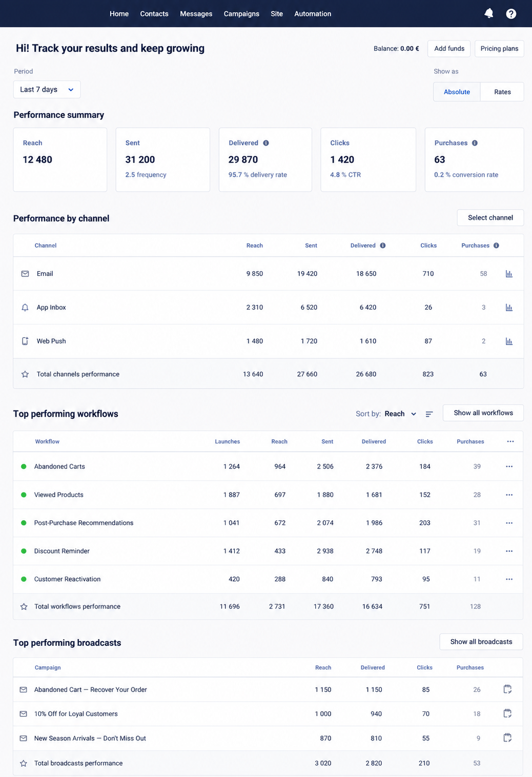Viewport: 532px width, 777px height.
Task: Open the notifications bell icon
Action: (x=489, y=13)
